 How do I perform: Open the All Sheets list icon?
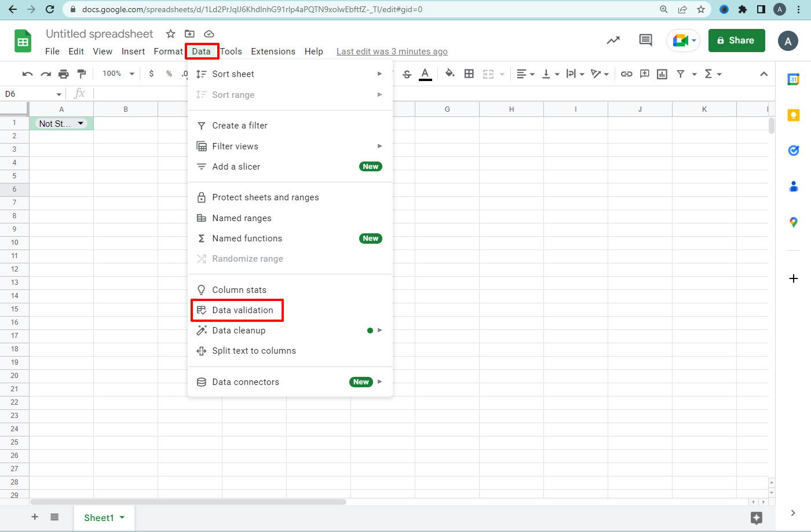(x=54, y=517)
